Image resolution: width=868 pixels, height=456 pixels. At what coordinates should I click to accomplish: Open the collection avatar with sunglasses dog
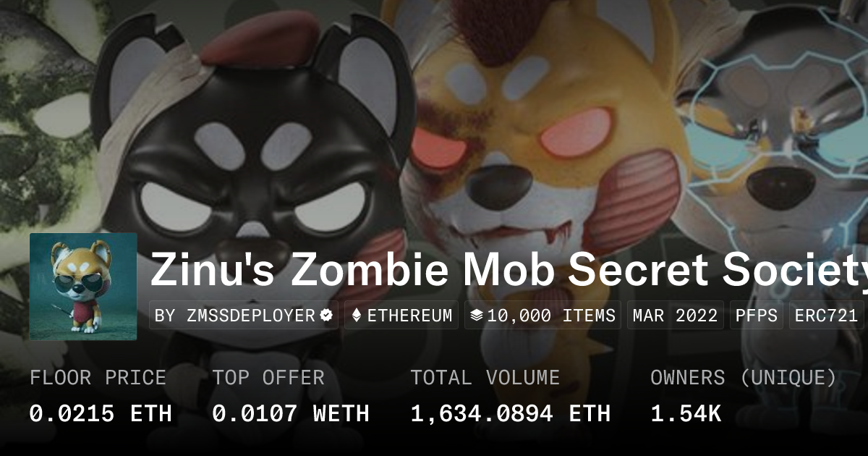(83, 287)
